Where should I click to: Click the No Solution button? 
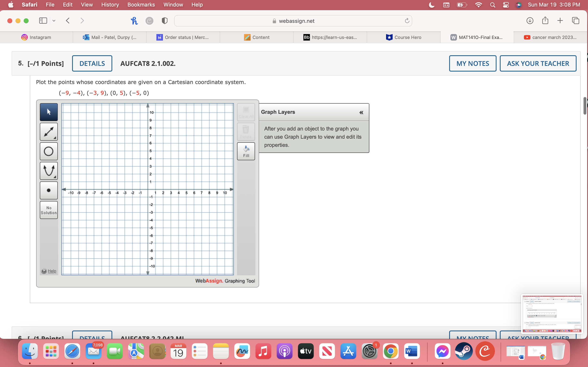[x=49, y=210]
